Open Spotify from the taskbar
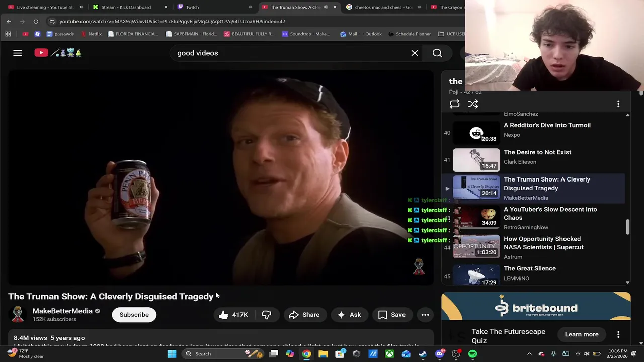This screenshot has width=644, height=362. pyautogui.click(x=472, y=354)
